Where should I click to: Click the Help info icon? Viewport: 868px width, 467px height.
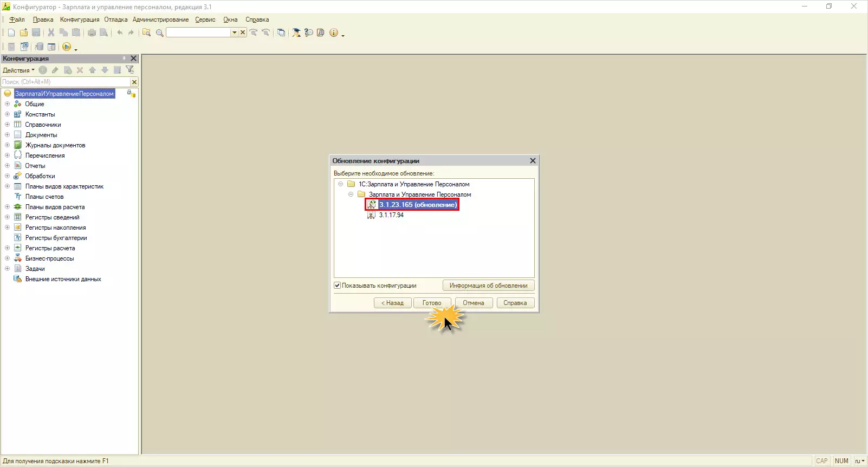334,33
